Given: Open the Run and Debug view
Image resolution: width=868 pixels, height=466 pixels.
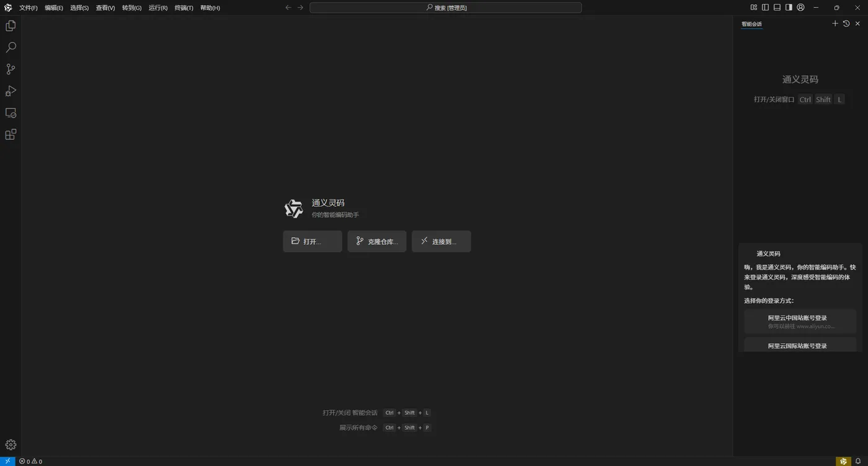Looking at the screenshot, I should (11, 91).
